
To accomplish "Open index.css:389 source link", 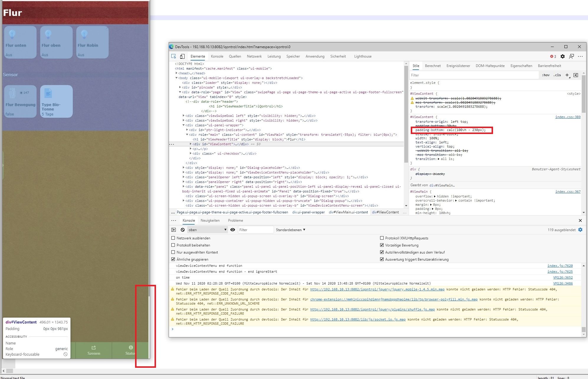I will (x=568, y=117).
